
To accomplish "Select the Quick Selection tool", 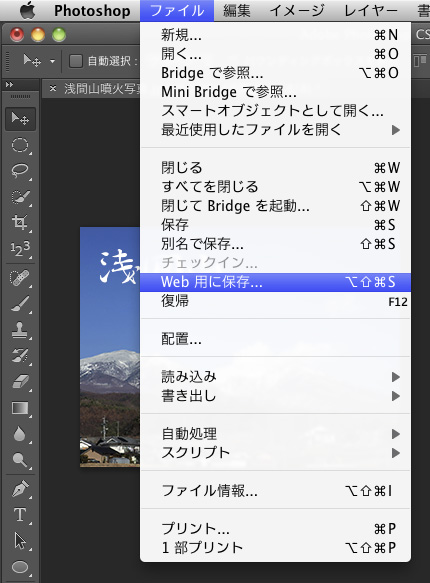I will tap(20, 197).
